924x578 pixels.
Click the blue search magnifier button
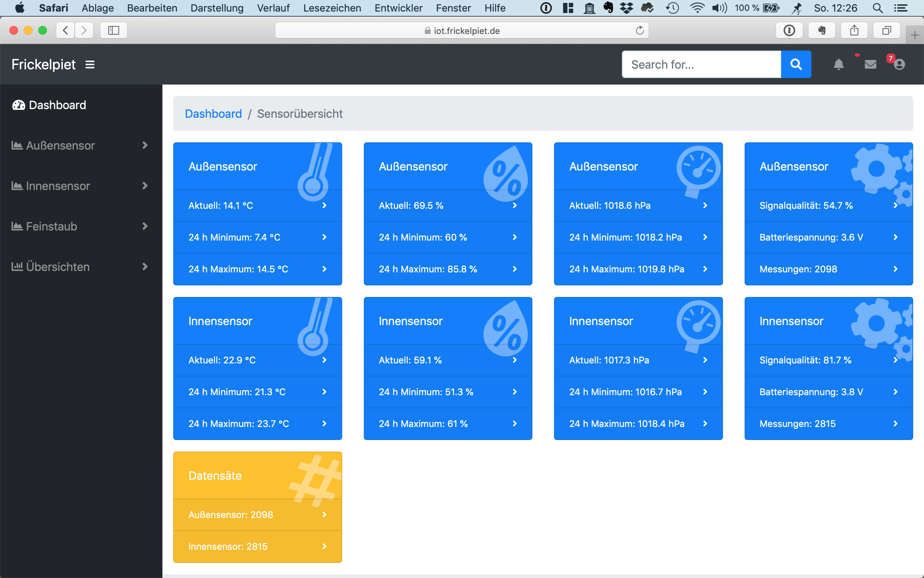(796, 64)
